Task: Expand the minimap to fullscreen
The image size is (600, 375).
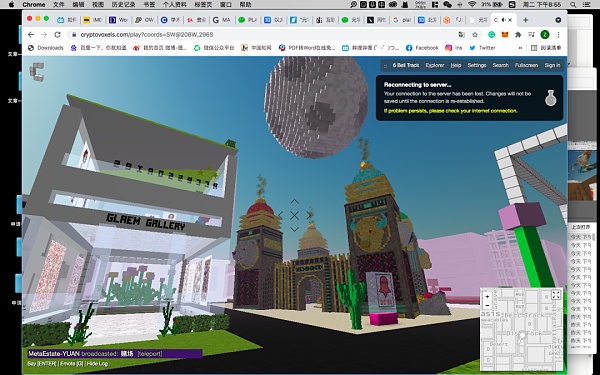Action: point(556,295)
